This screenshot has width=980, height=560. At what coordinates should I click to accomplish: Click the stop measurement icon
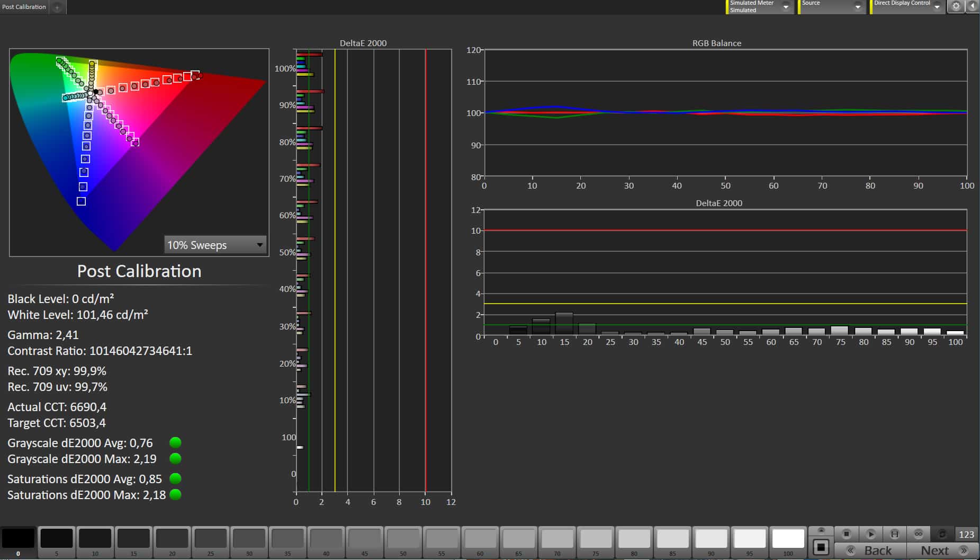tap(846, 534)
